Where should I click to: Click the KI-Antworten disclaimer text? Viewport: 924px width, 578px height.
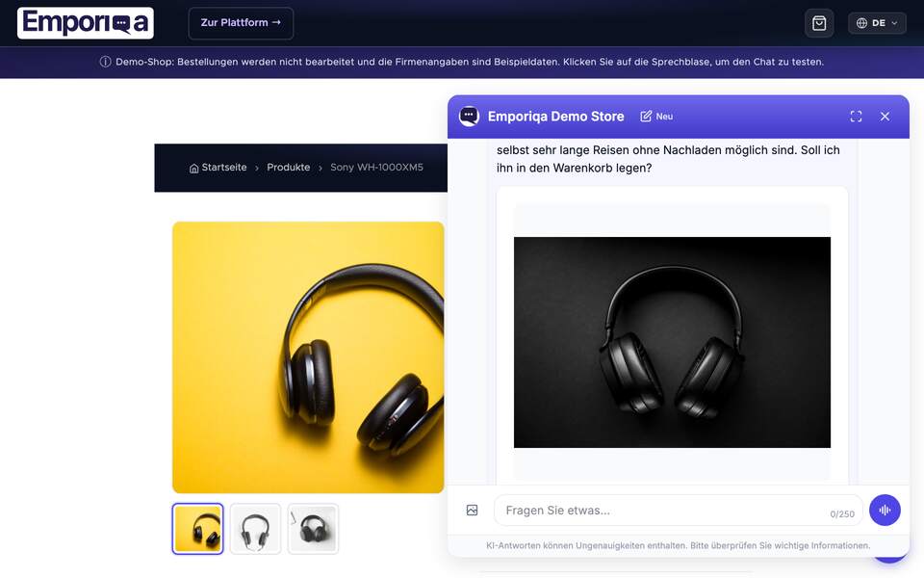pos(679,545)
